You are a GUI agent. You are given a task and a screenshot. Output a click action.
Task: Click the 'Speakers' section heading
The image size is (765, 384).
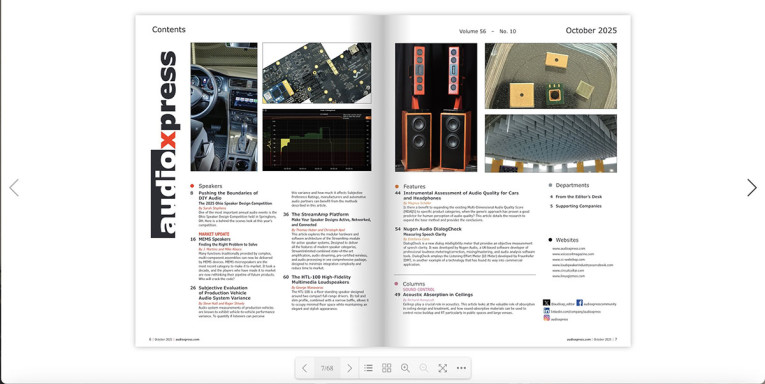[210, 186]
